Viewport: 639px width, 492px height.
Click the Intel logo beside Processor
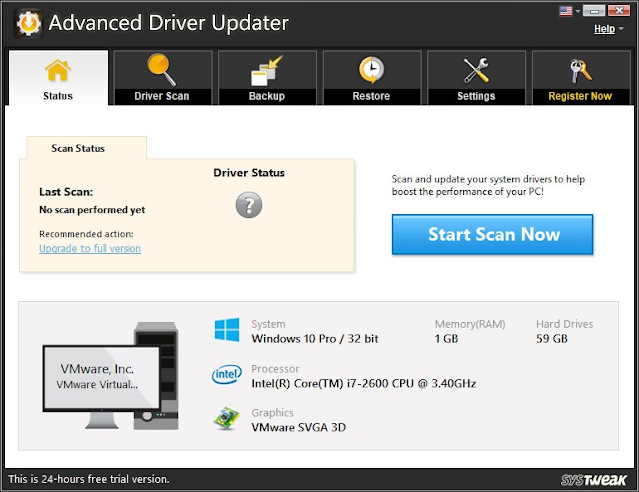[227, 374]
